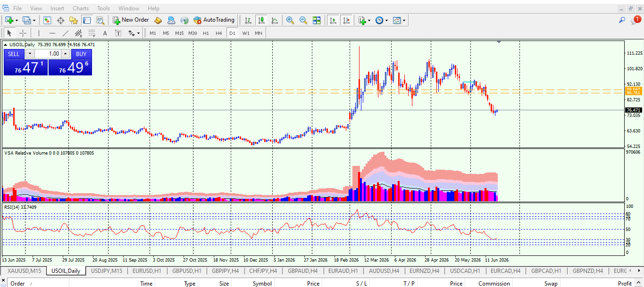Viewport: 644px width, 287px height.
Task: Switch to bar chart icon
Action: (248, 20)
